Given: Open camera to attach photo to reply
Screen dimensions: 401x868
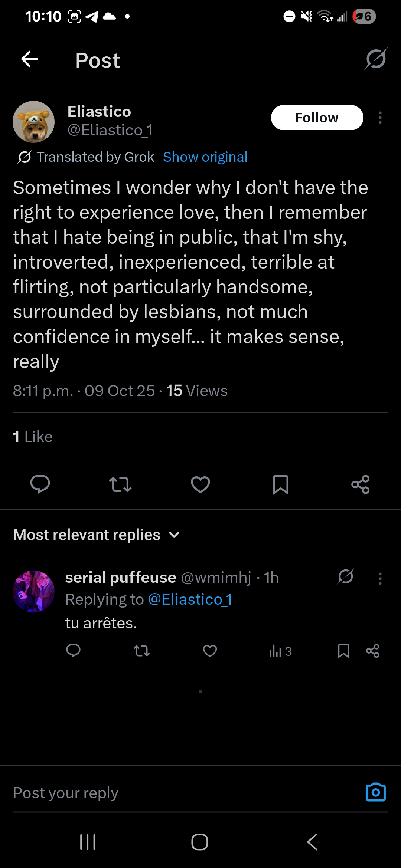Looking at the screenshot, I should coord(376,792).
